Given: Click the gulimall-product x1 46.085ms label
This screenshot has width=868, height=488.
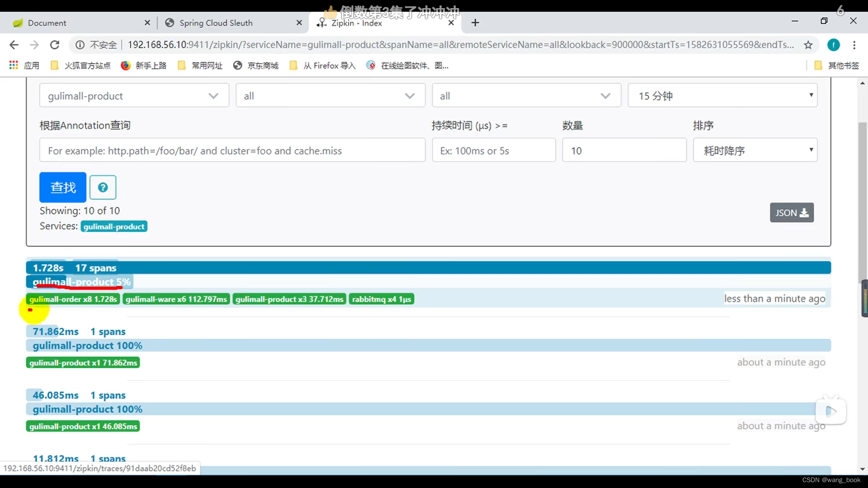Looking at the screenshot, I should point(83,427).
